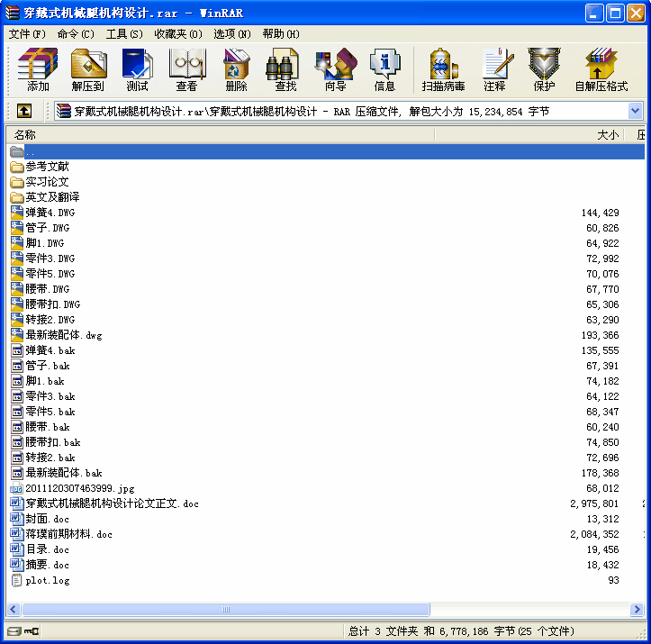Select the file 管子.bak
This screenshot has height=644, width=651.
(41, 366)
